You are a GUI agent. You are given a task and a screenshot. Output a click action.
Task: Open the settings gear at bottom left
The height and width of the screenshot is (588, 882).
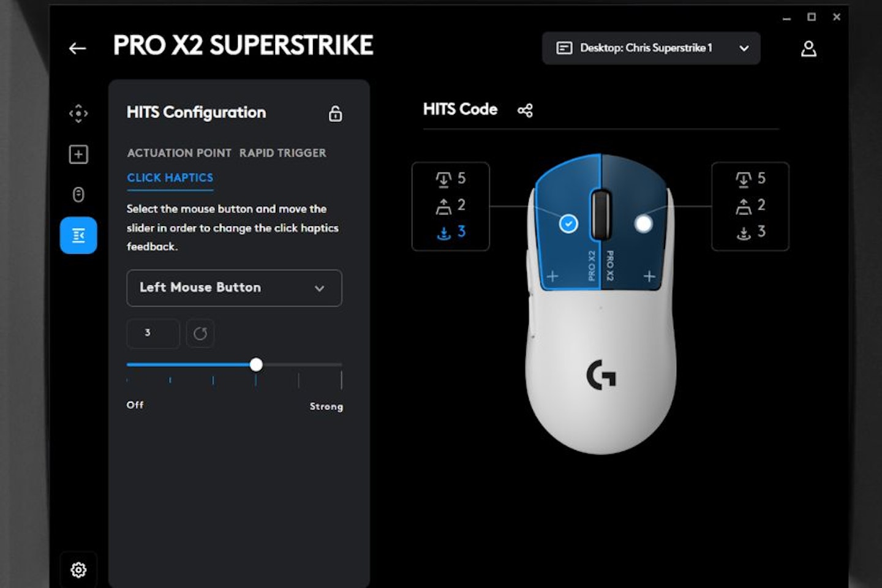(x=78, y=570)
